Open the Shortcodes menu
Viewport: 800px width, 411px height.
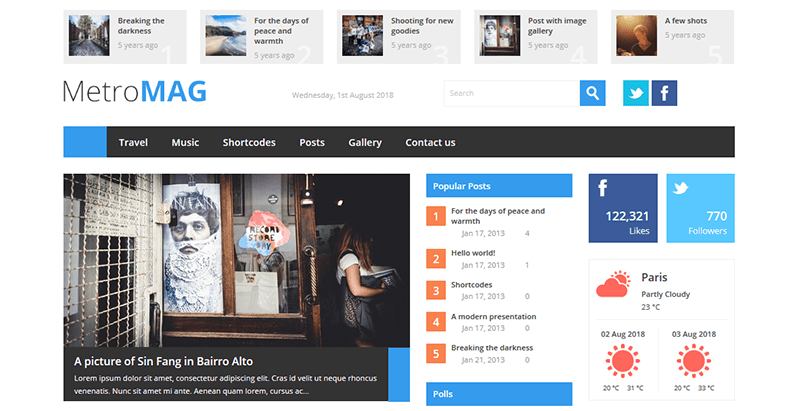click(x=249, y=142)
